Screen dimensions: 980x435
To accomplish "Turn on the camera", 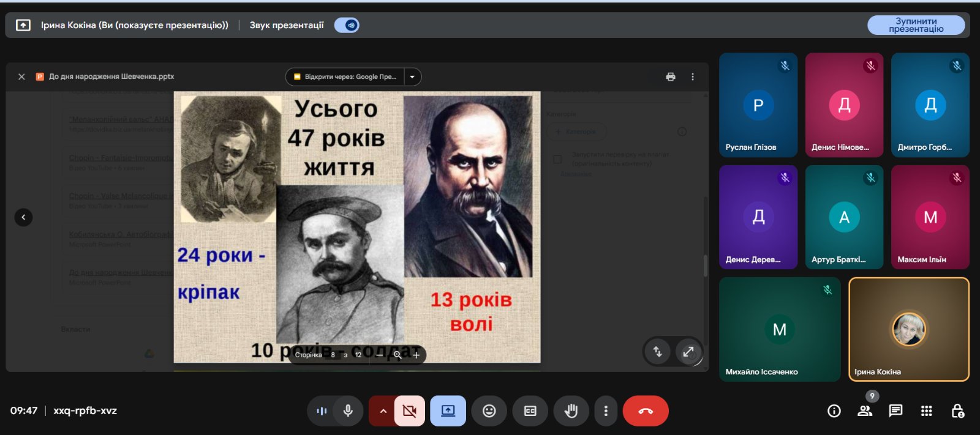I will [x=410, y=411].
